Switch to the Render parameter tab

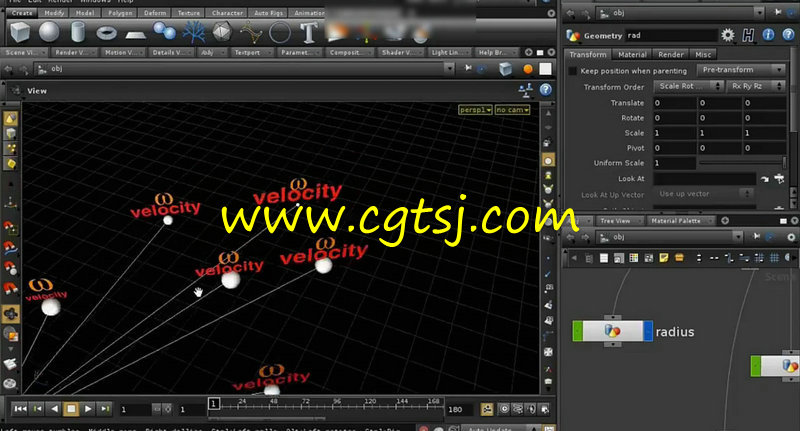670,55
